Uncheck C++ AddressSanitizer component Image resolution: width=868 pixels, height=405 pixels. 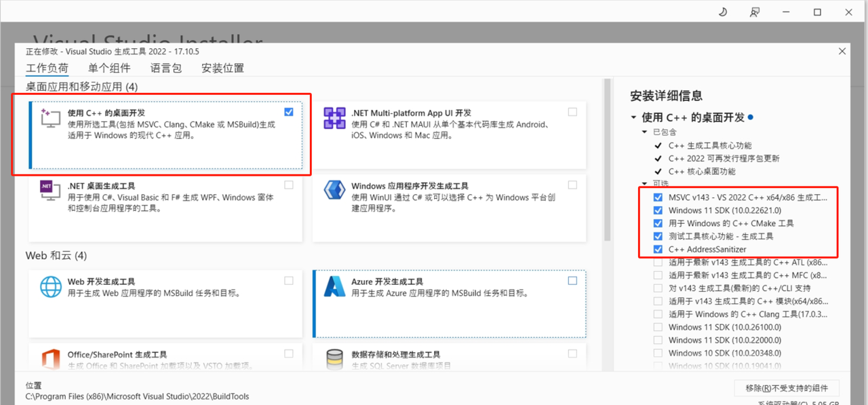tap(658, 249)
